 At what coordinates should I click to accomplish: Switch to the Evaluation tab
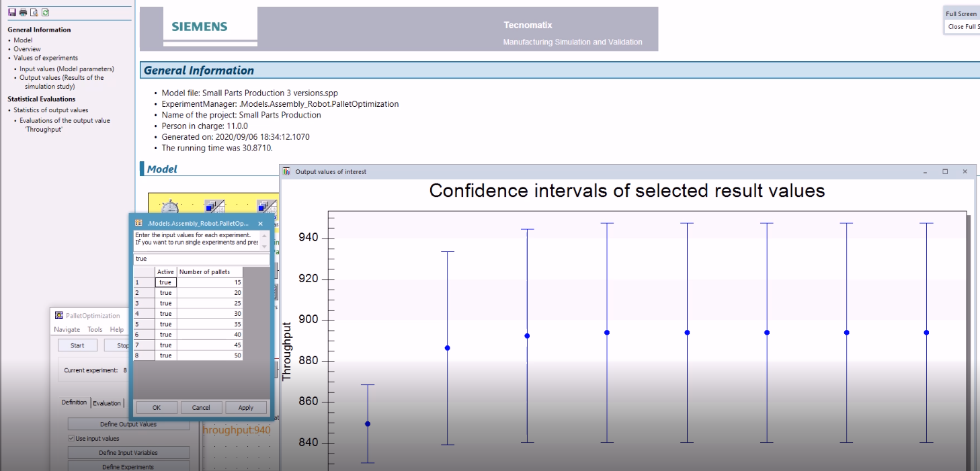tap(107, 403)
